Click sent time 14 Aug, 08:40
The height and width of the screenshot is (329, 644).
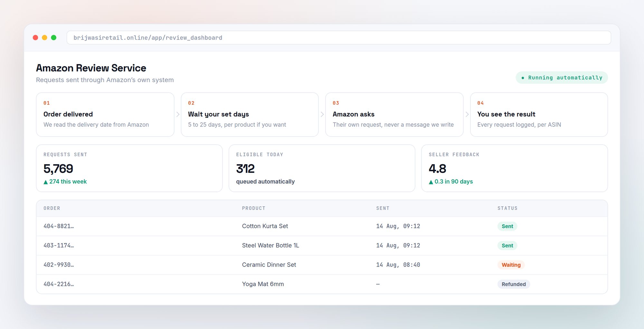[x=398, y=265]
